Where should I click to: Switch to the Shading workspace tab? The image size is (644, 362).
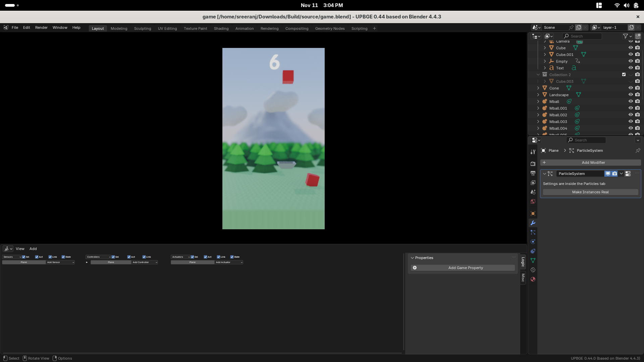221,28
